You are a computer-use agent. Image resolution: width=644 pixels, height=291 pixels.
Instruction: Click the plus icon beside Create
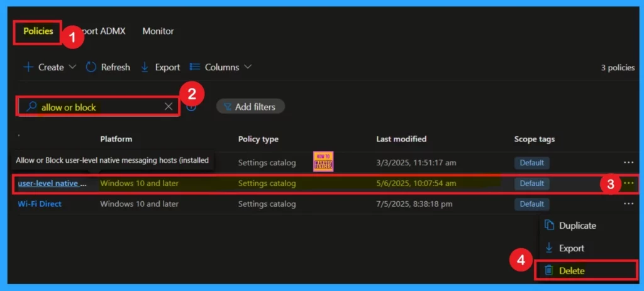click(x=28, y=67)
